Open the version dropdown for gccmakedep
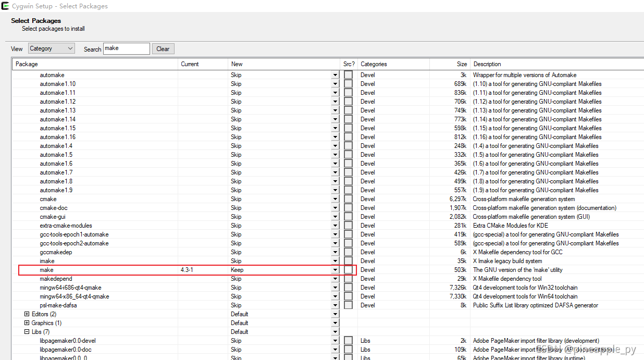The width and height of the screenshot is (644, 360). pos(335,252)
